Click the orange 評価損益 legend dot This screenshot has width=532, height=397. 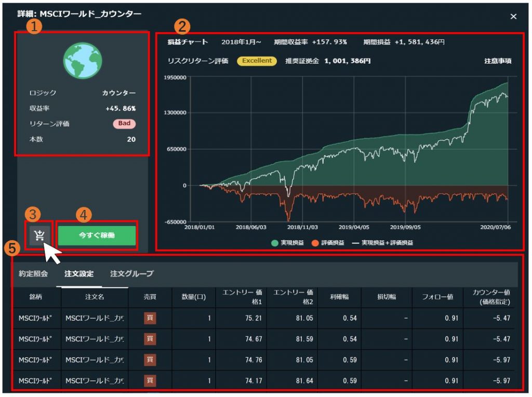(x=315, y=243)
